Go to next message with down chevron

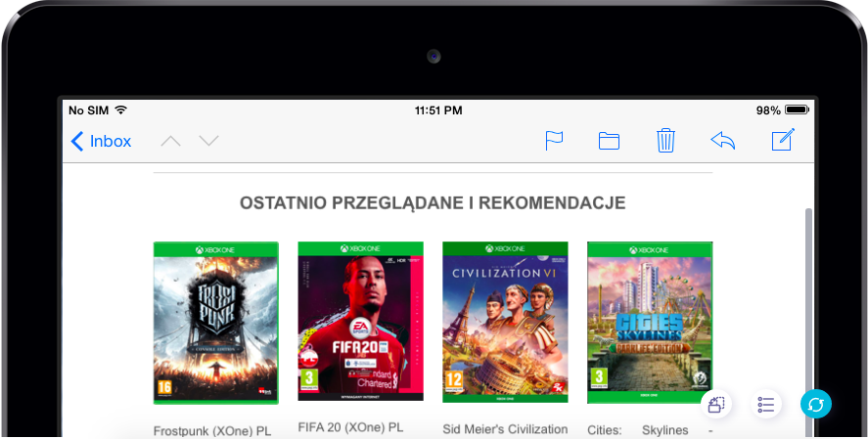click(x=208, y=141)
